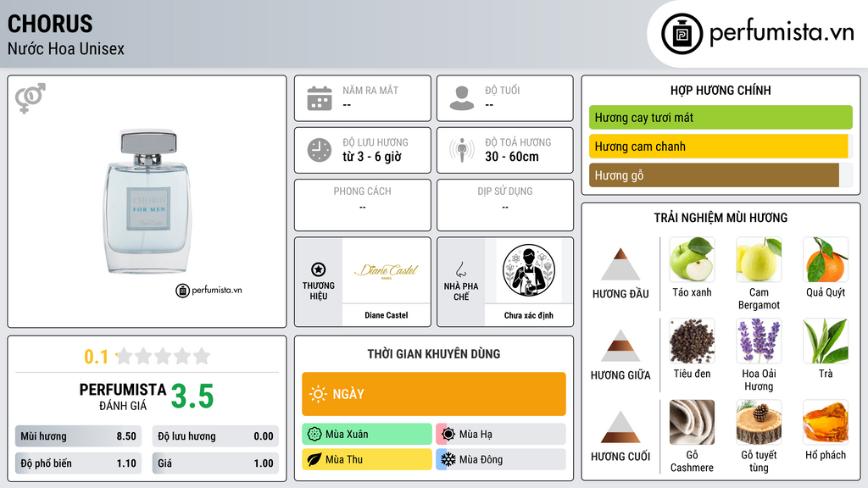Viewport: 868px width, 488px height.
Task: Click the Hương cuối pyramid icon
Action: tap(620, 427)
